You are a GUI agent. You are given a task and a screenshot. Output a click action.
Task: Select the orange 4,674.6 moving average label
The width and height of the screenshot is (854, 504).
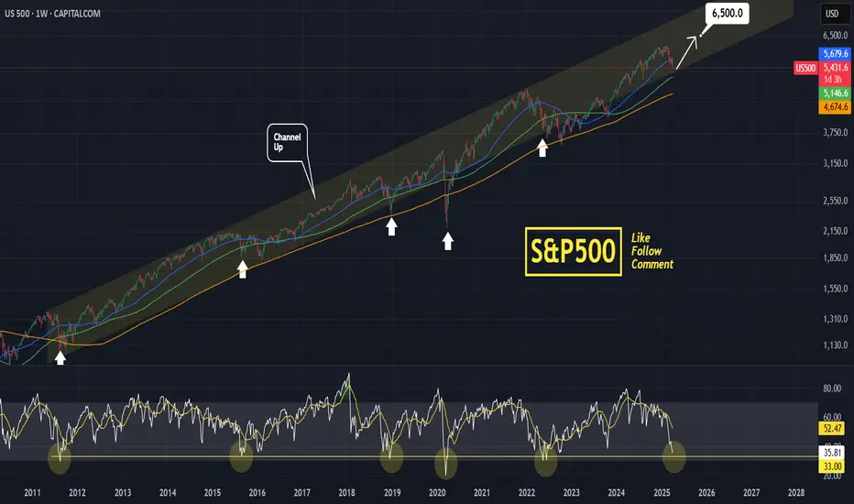[x=835, y=107]
